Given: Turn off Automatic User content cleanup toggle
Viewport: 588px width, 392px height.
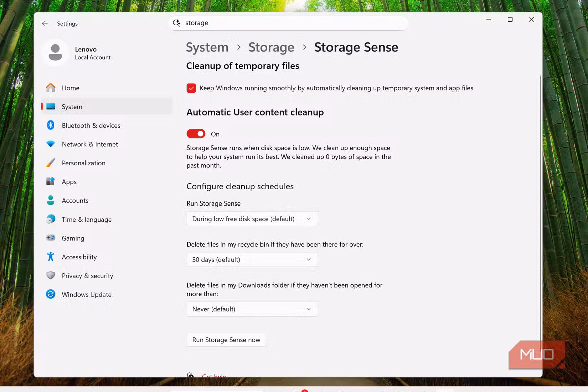Looking at the screenshot, I should tap(196, 134).
